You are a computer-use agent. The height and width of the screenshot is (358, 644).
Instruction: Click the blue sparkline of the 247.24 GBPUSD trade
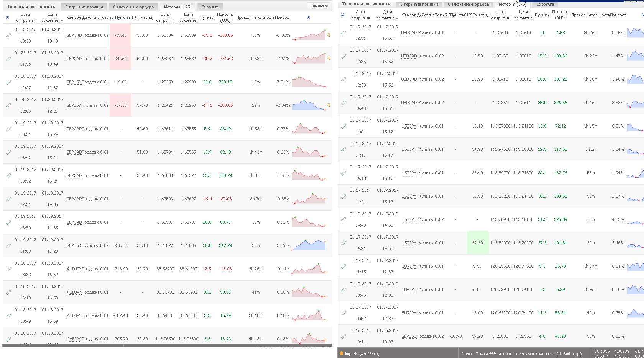click(x=309, y=245)
